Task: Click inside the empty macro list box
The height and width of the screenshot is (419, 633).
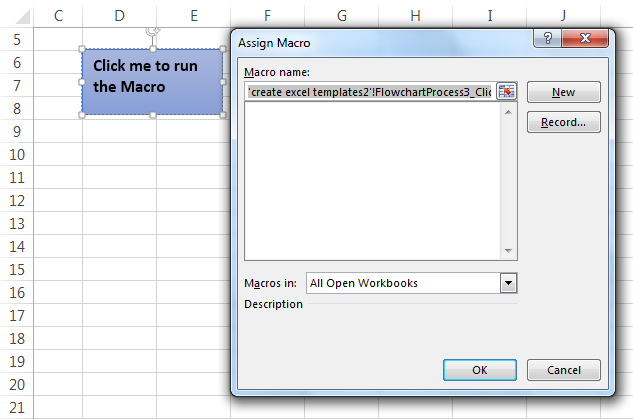Action: [372, 181]
